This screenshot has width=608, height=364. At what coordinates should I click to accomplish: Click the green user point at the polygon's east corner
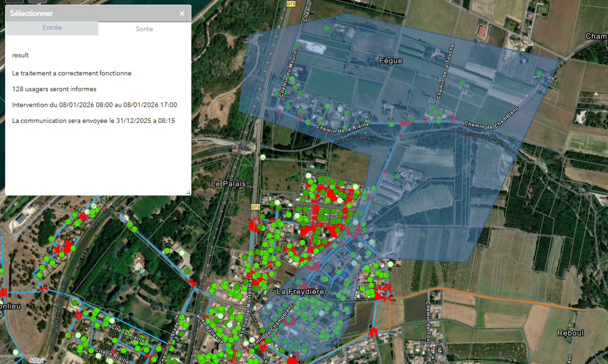(x=539, y=74)
